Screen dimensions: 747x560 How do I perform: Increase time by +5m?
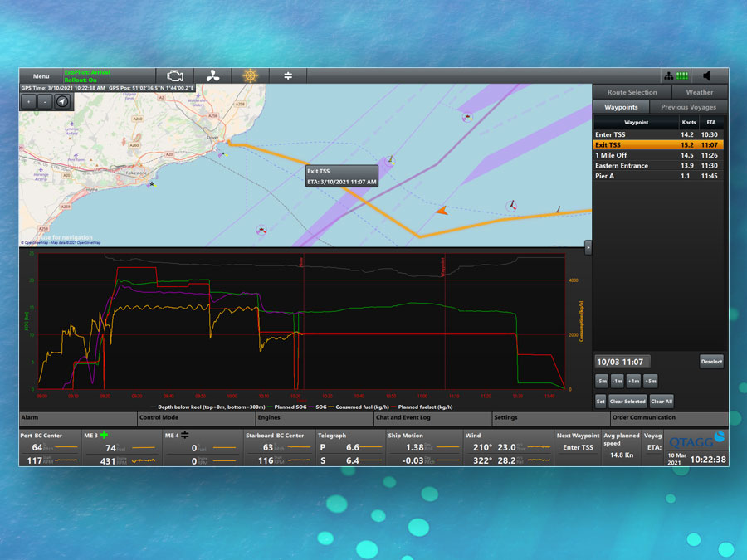click(651, 382)
